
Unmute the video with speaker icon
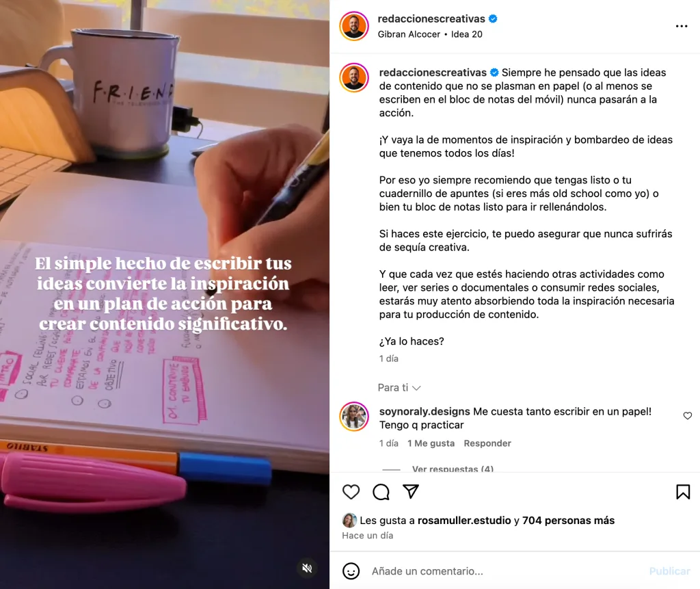307,568
